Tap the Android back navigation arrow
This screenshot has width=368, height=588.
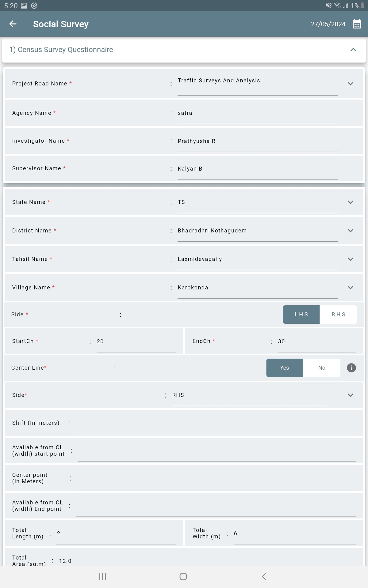[264, 577]
